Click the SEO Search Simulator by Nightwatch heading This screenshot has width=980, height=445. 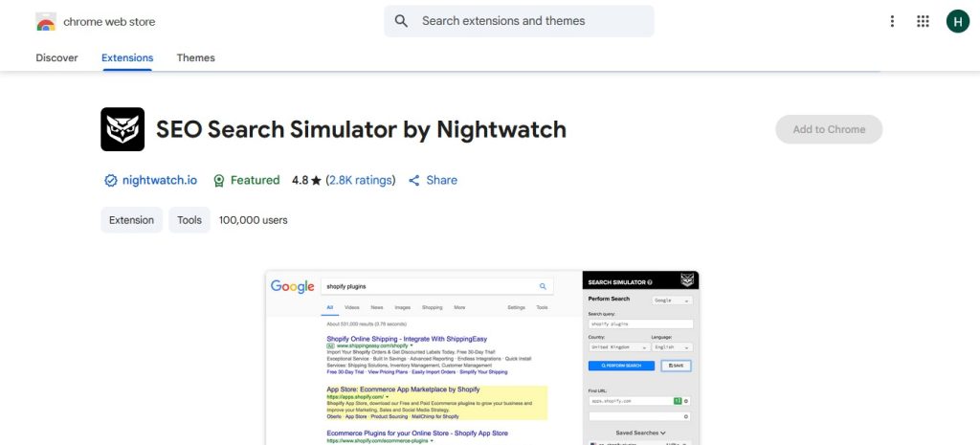(x=361, y=129)
